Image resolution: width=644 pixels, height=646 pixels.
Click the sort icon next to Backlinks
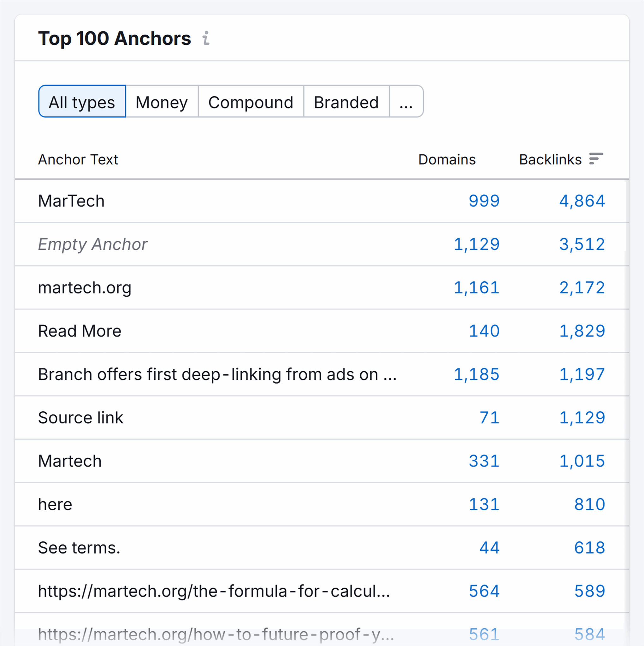596,160
